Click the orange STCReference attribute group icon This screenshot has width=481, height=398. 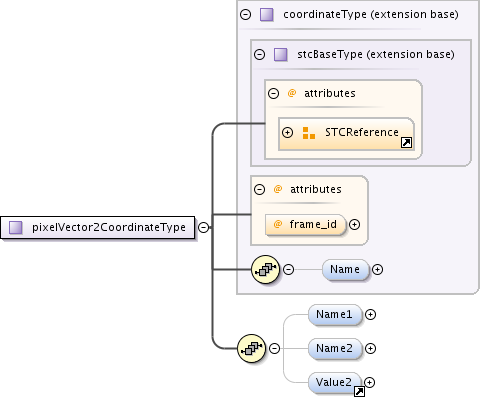click(309, 133)
